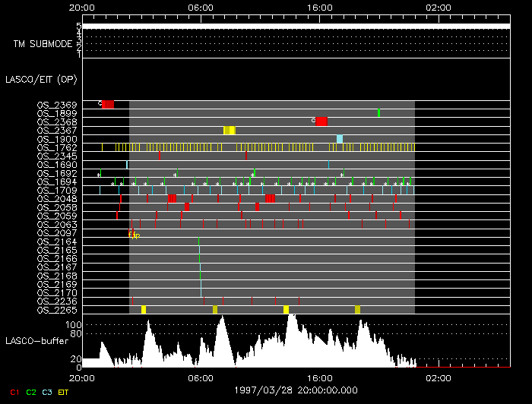
Task: Click the OS_2345 row label
Action: point(57,156)
